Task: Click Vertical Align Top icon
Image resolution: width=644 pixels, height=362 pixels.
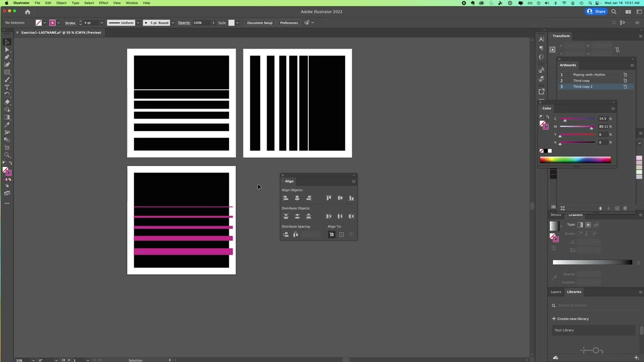Action: tap(329, 198)
